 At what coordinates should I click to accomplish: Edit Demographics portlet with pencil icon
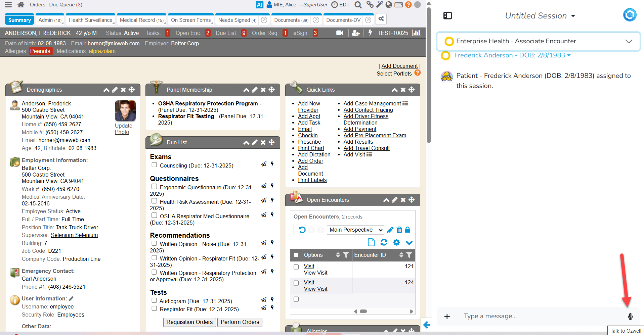click(115, 90)
